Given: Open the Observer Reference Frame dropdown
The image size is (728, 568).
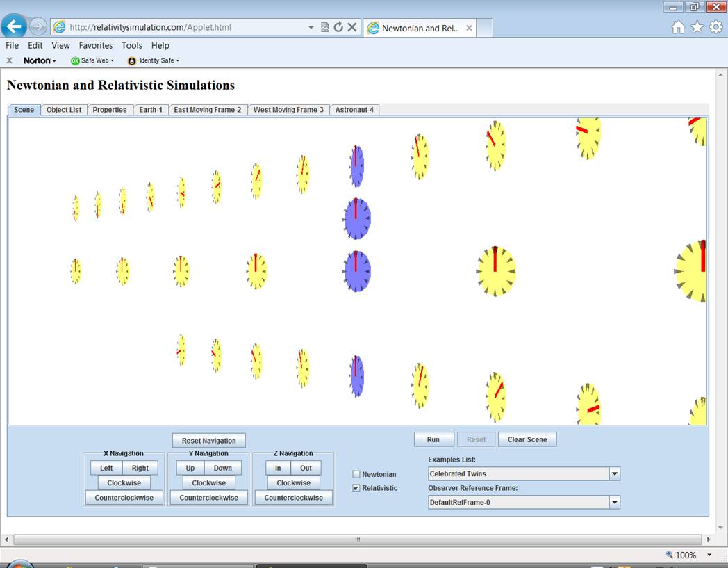Looking at the screenshot, I should (614, 502).
